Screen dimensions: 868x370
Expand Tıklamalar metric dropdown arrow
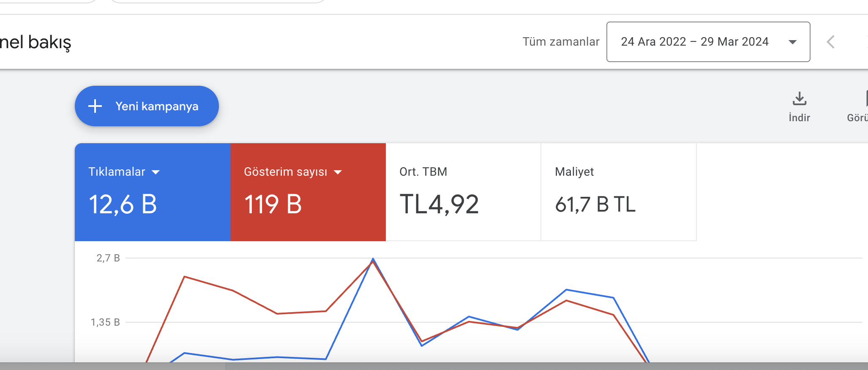click(156, 172)
